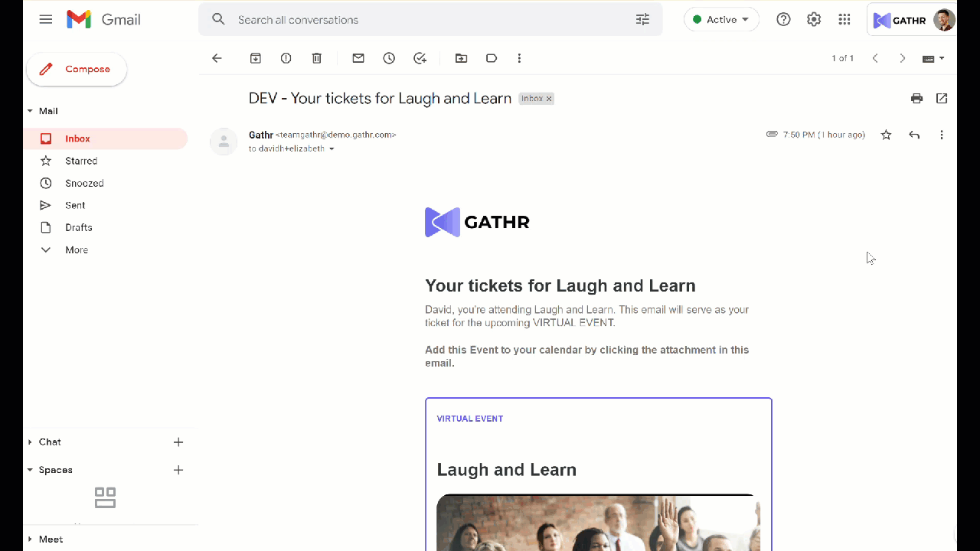Go to the Sent folder

75,205
